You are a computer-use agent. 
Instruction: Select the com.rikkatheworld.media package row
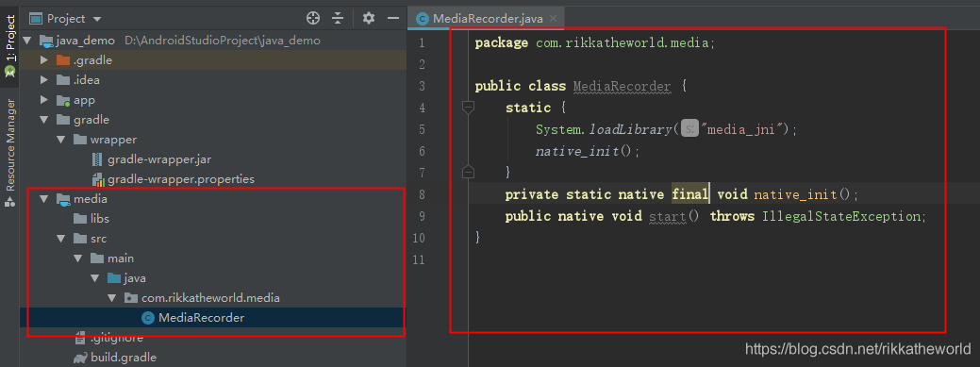[x=212, y=298]
